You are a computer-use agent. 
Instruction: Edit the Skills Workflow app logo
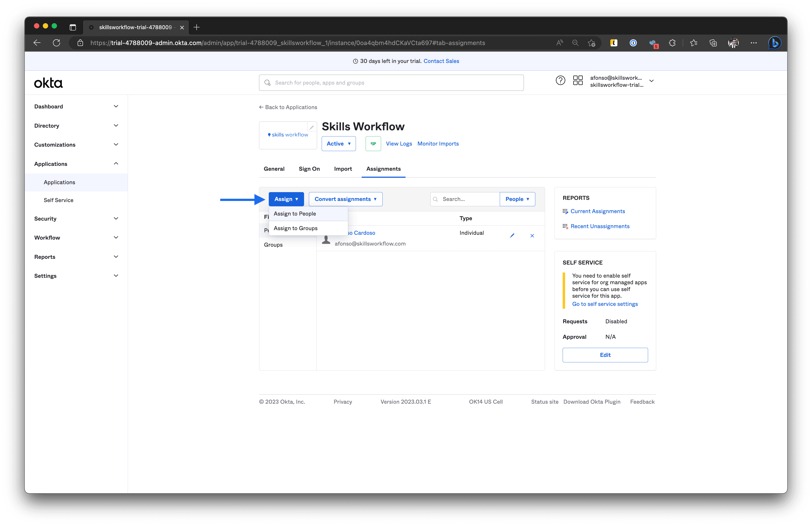(x=312, y=127)
